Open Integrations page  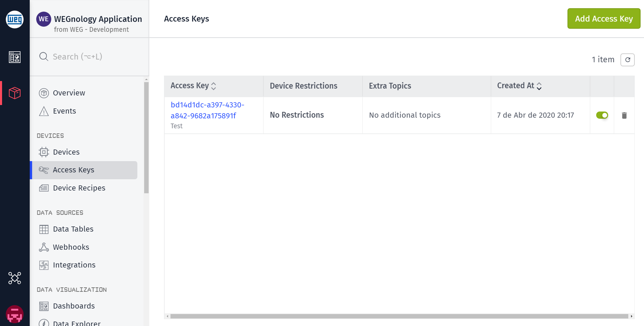(x=74, y=265)
